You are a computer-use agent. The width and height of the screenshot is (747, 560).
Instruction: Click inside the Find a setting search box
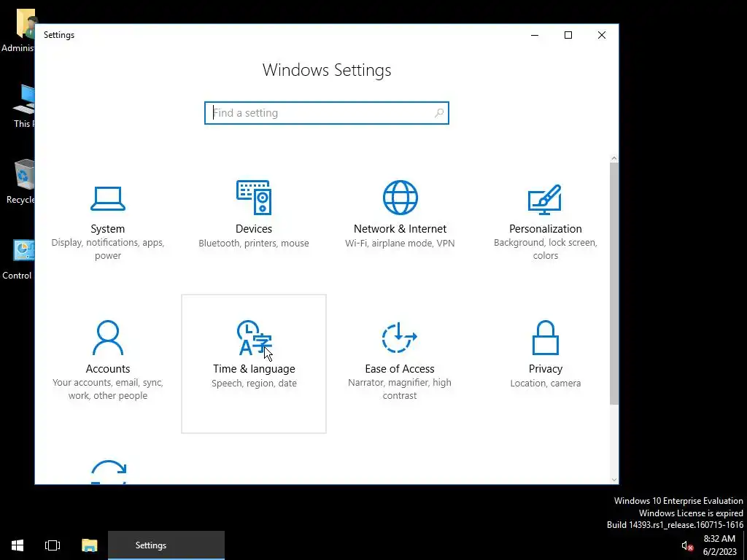[326, 113]
